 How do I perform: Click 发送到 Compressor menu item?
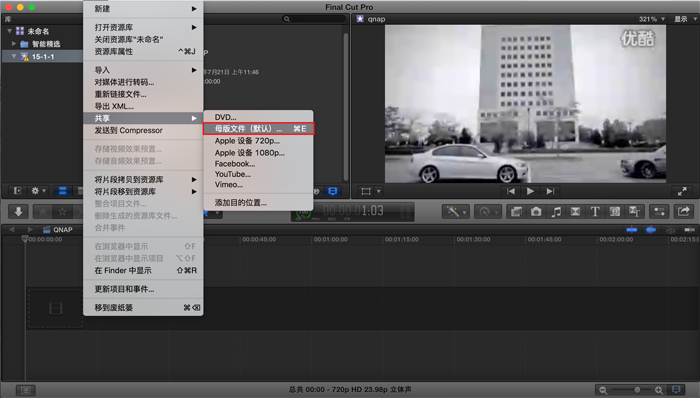(143, 130)
